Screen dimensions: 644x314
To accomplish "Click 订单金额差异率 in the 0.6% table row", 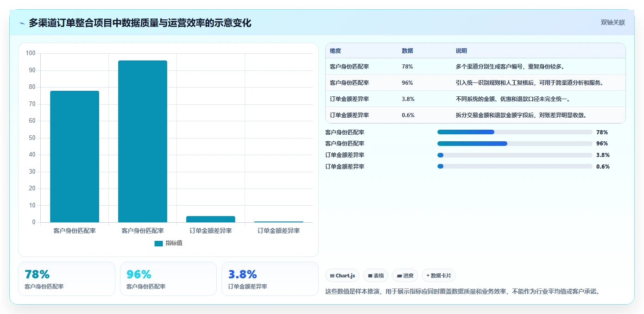I will click(349, 115).
